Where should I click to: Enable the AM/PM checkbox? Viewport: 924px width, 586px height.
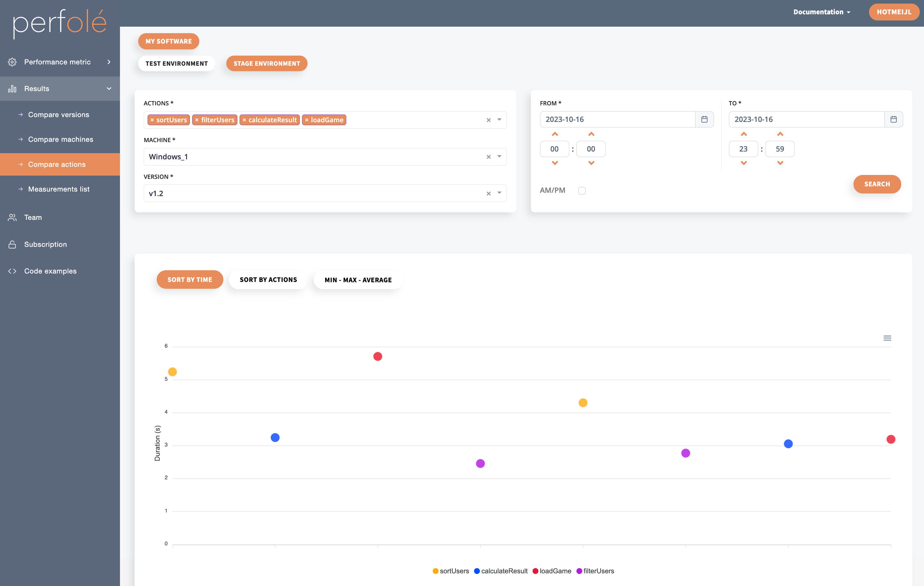pos(582,191)
